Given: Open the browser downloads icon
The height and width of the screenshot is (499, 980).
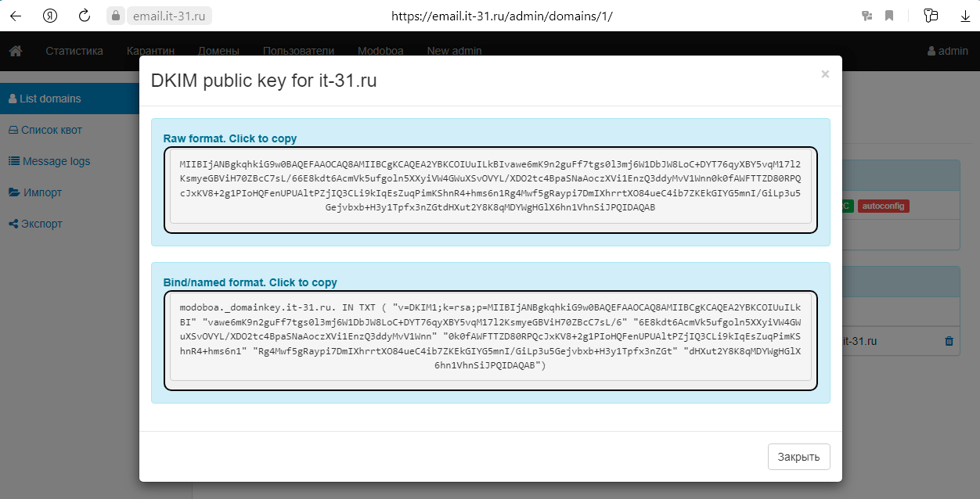Looking at the screenshot, I should point(965,16).
